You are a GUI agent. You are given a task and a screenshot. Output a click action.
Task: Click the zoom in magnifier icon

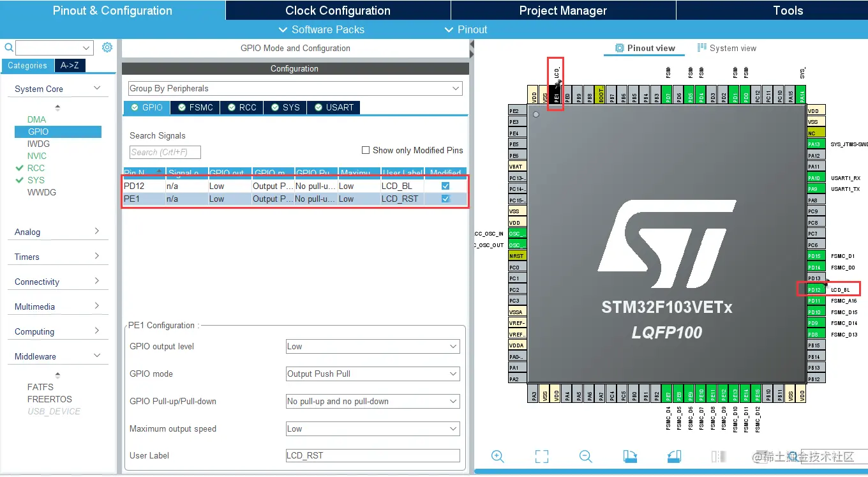498,457
